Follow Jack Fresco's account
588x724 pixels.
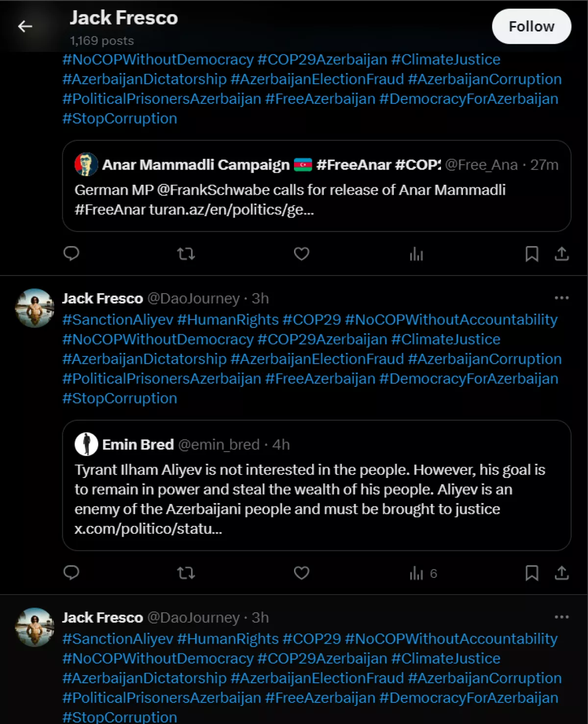[x=531, y=26]
